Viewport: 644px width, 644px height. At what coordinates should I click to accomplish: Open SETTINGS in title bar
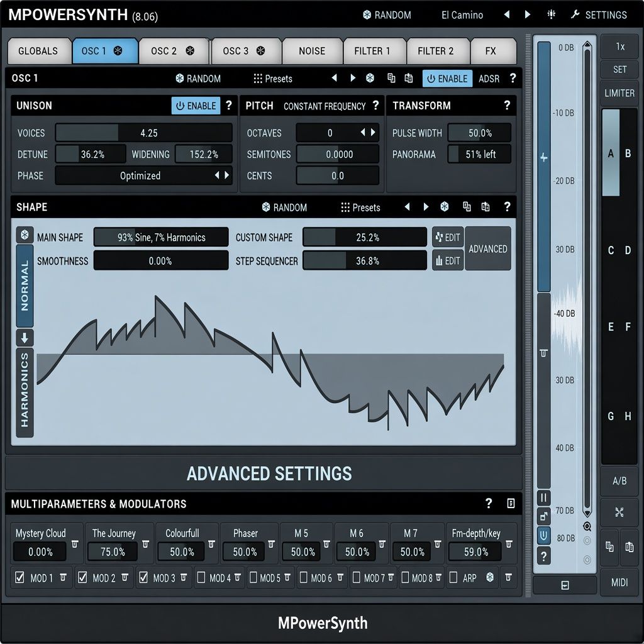(599, 15)
